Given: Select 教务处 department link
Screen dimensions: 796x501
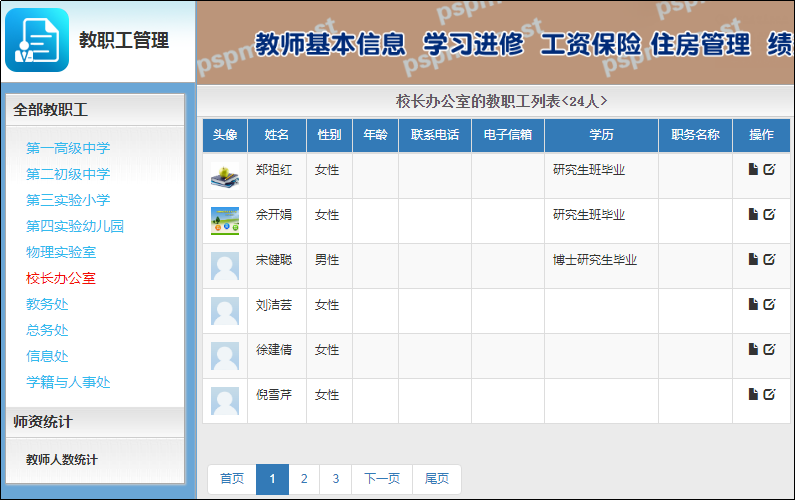Looking at the screenshot, I should (x=47, y=304).
